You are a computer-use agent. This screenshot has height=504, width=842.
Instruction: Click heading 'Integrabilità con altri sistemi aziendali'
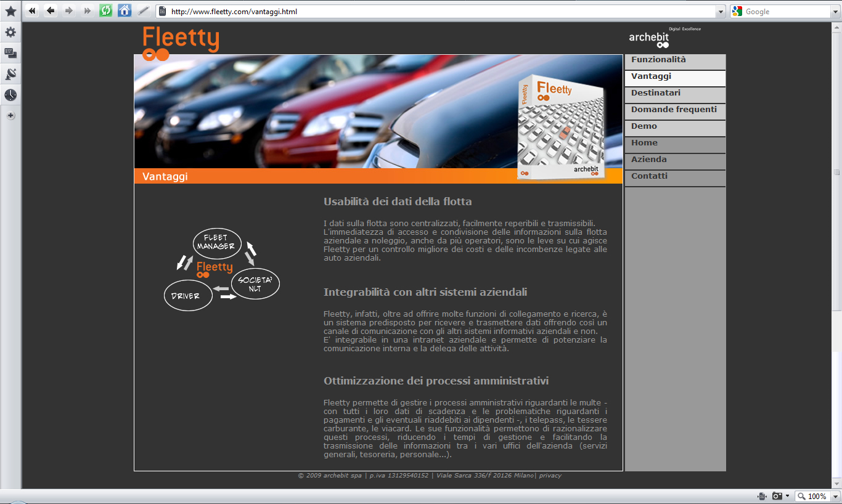coord(425,292)
